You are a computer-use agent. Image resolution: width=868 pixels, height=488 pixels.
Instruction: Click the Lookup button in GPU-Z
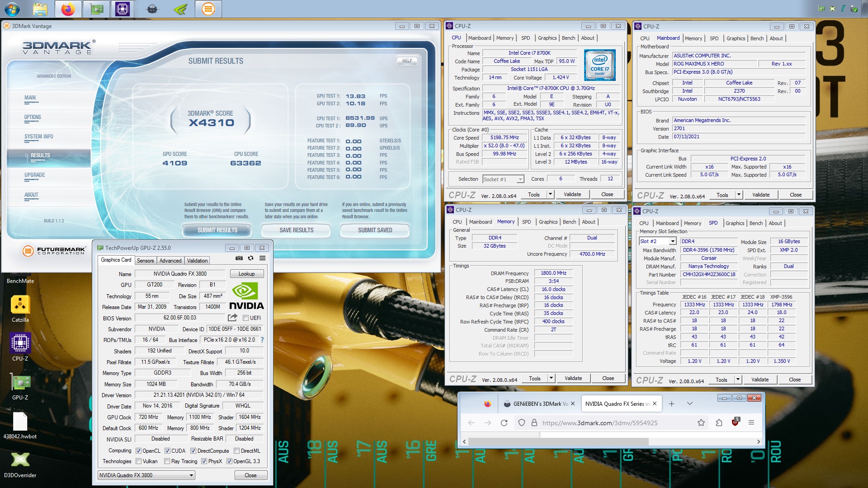[x=246, y=274]
